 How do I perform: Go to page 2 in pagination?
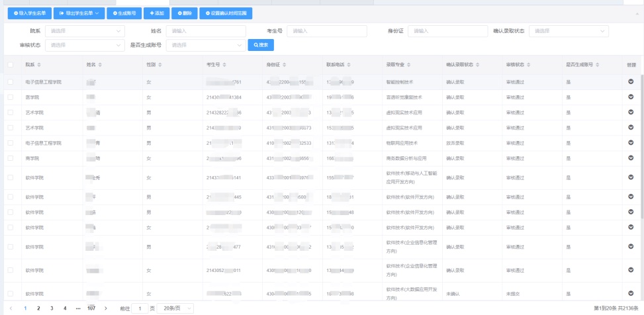38,308
